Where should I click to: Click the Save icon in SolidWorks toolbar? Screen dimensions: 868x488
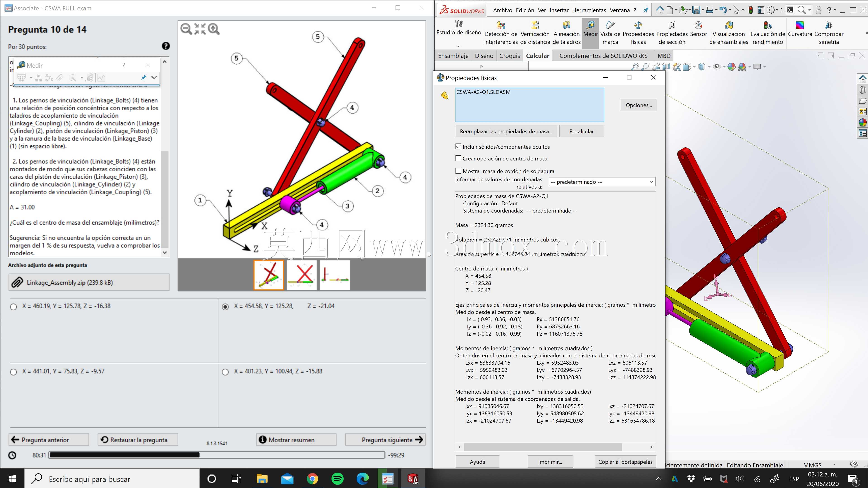coord(696,10)
